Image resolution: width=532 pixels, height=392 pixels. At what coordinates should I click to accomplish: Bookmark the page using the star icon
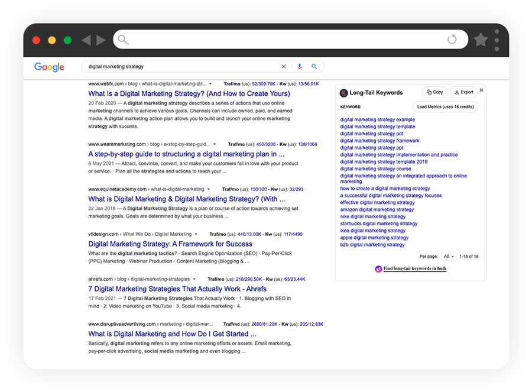(x=481, y=39)
